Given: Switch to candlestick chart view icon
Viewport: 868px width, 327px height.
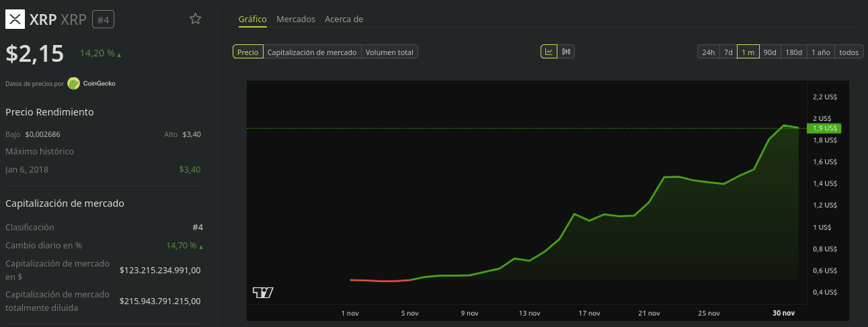Looking at the screenshot, I should [x=566, y=52].
